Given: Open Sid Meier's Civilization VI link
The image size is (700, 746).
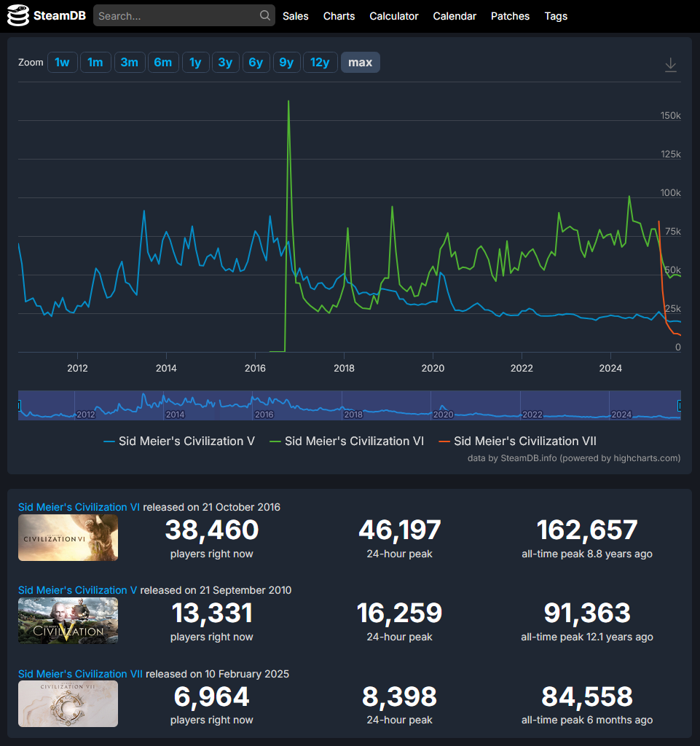Looking at the screenshot, I should [79, 507].
